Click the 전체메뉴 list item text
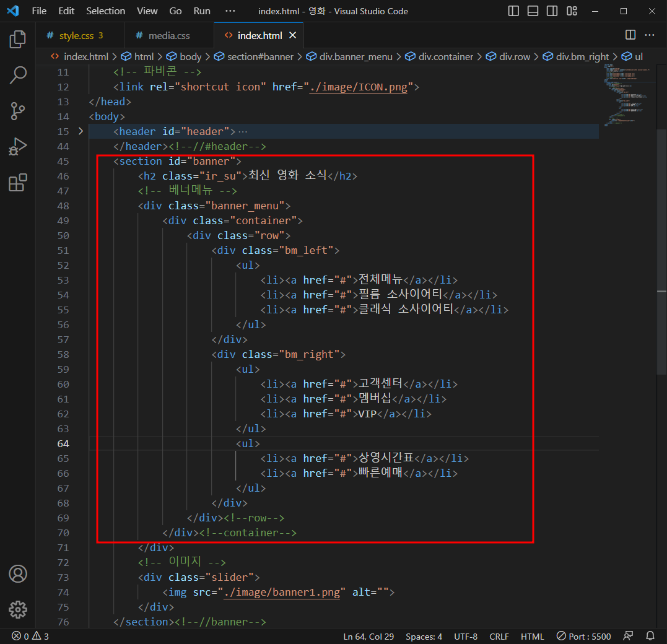Image resolution: width=667 pixels, height=644 pixels. pyautogui.click(x=380, y=279)
